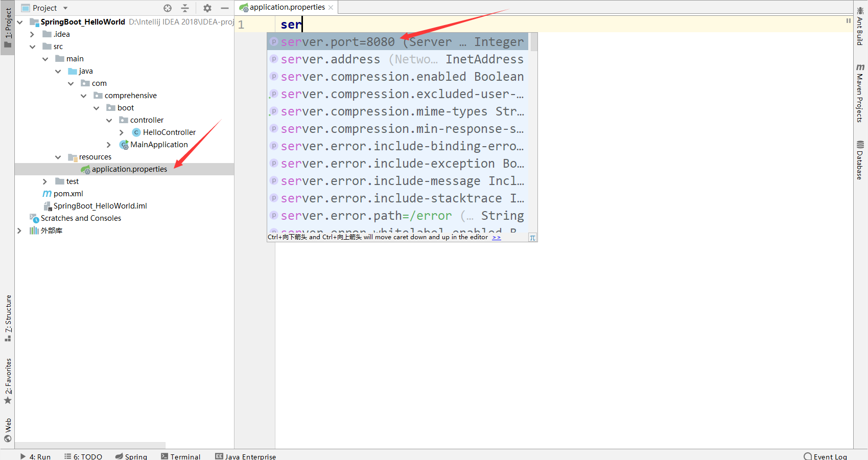Select the application.properties editor tab
This screenshot has width=868, height=460.
pyautogui.click(x=287, y=7)
